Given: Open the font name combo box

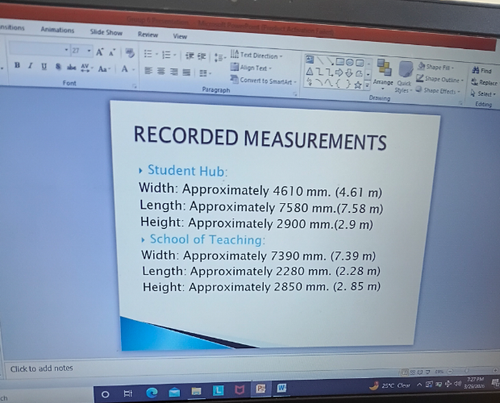Looking at the screenshot, I should [x=39, y=49].
